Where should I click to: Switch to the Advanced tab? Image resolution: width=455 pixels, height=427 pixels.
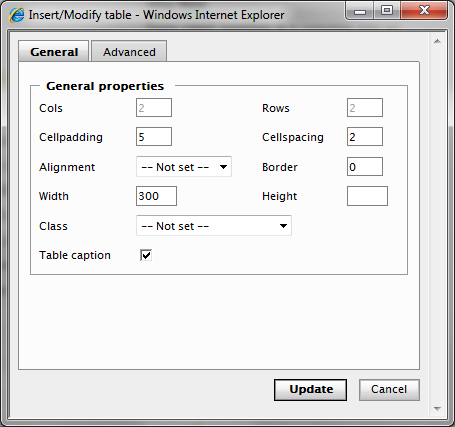[129, 52]
